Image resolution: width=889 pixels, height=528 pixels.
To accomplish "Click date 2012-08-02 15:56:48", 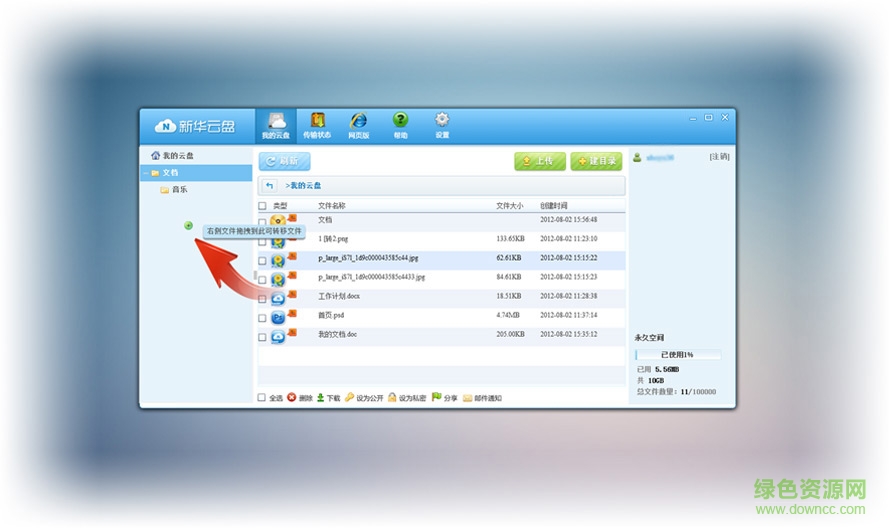I will [x=568, y=219].
